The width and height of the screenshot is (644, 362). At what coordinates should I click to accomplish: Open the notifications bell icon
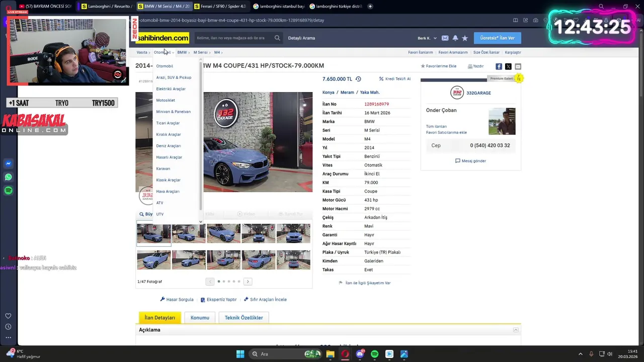[x=455, y=38]
